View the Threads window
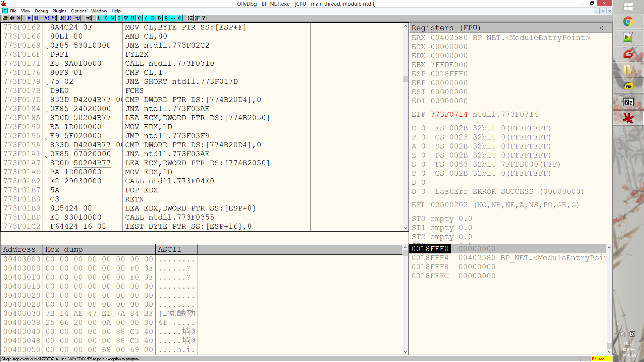Viewport: 644px width, 362px height. (119, 18)
